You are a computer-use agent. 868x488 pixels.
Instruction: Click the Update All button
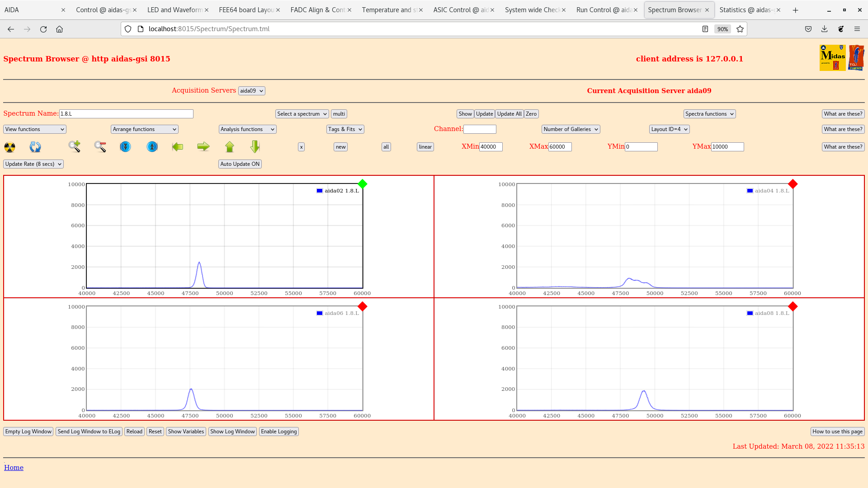[509, 114]
